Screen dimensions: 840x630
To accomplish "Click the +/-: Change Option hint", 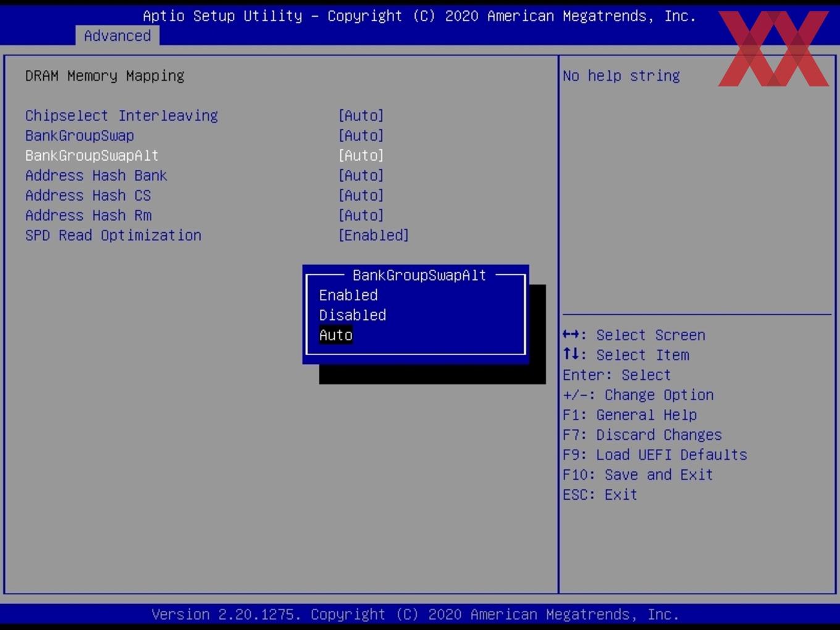I will coord(638,395).
